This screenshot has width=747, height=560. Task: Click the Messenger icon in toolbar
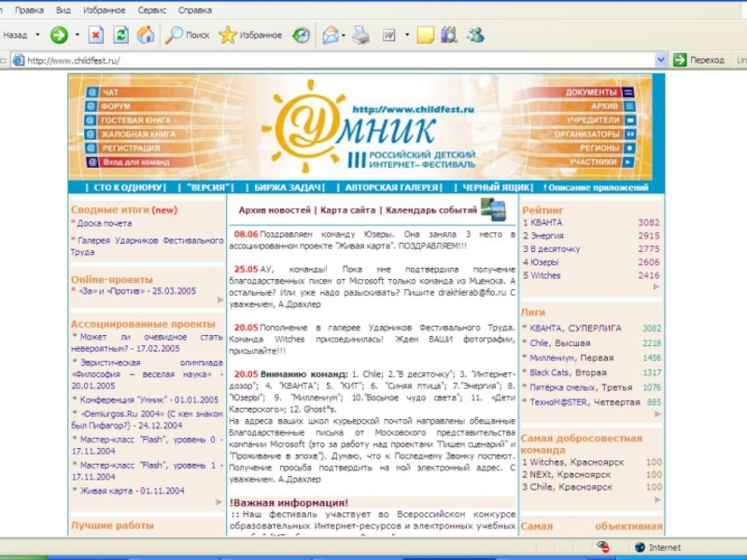(x=475, y=35)
